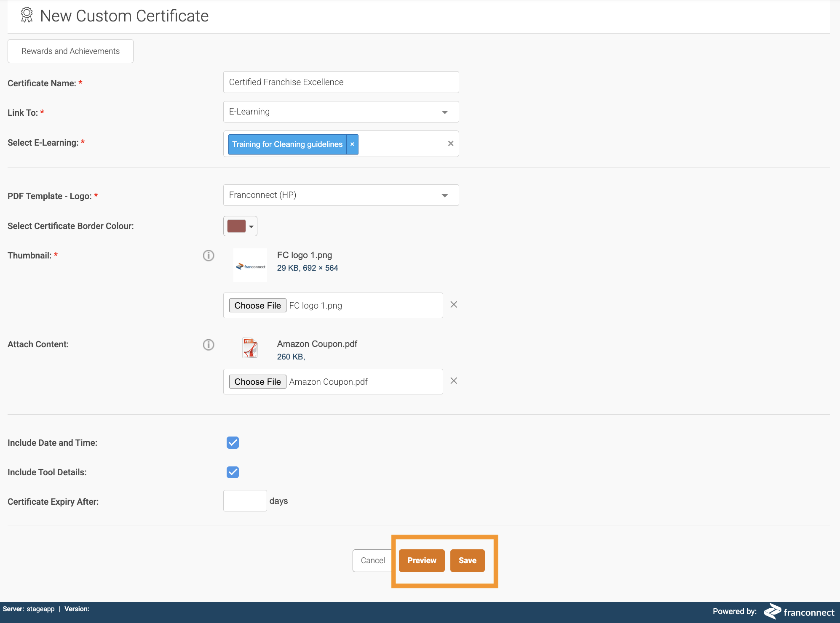The image size is (840, 623).
Task: Click the franconnect logo in the footer
Action: [x=799, y=612]
